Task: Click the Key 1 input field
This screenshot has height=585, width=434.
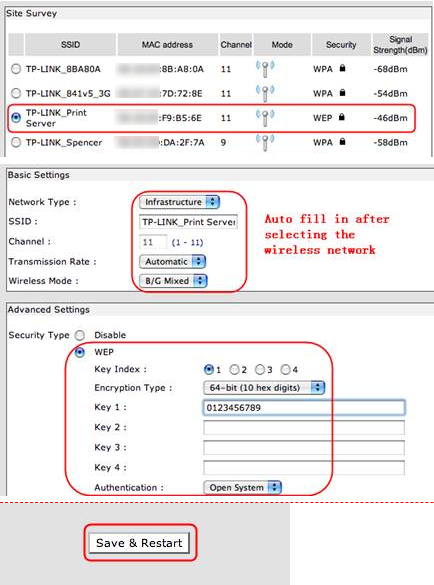Action: pos(304,407)
